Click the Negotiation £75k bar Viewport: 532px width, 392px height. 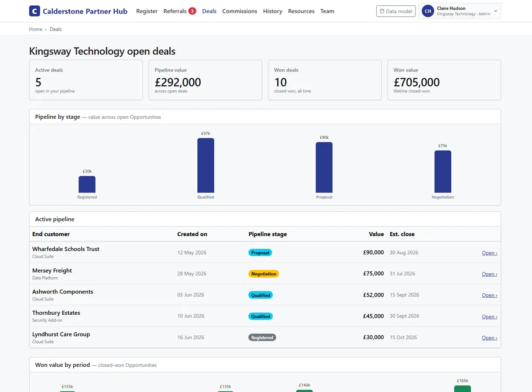pyautogui.click(x=443, y=172)
